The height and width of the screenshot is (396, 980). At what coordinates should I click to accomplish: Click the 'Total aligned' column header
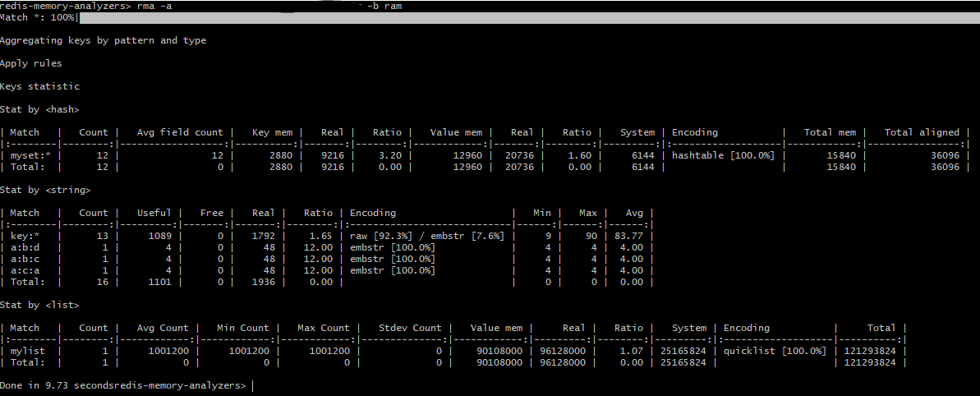pos(921,132)
